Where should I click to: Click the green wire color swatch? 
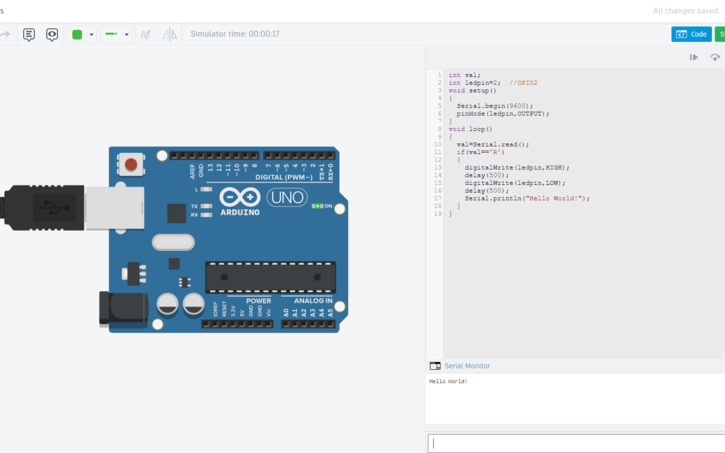click(x=77, y=34)
